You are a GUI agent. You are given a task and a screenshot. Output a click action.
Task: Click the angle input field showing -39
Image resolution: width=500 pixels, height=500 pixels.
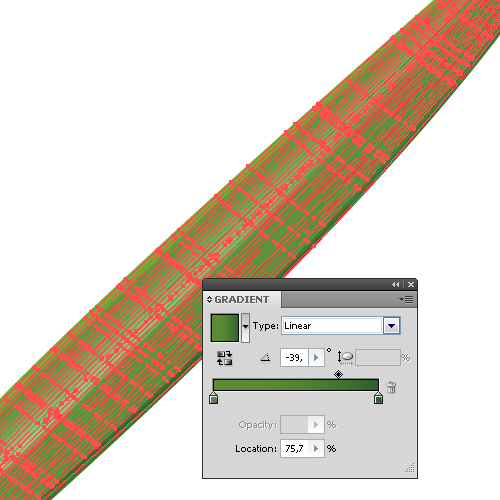tap(295, 358)
